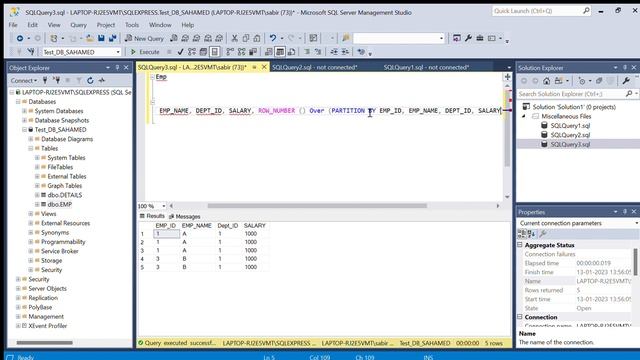Collapse the Test_DB_SAHAMED database node
The image size is (640, 360).
tap(24, 130)
